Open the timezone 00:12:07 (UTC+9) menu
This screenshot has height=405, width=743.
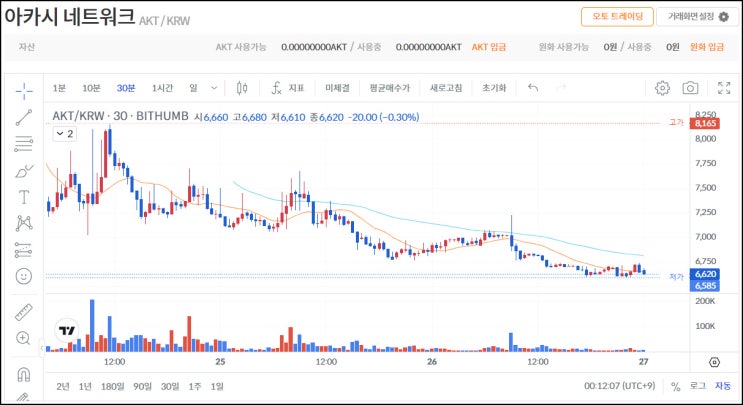619,386
